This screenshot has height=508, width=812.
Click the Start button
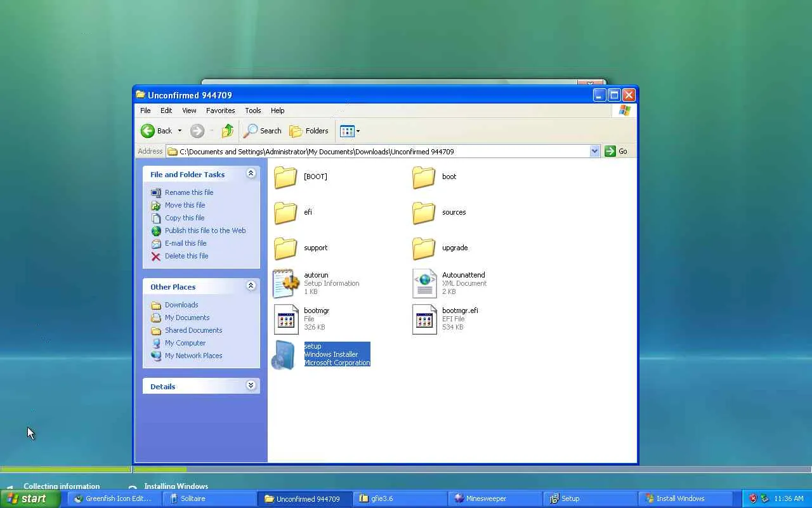pos(30,498)
